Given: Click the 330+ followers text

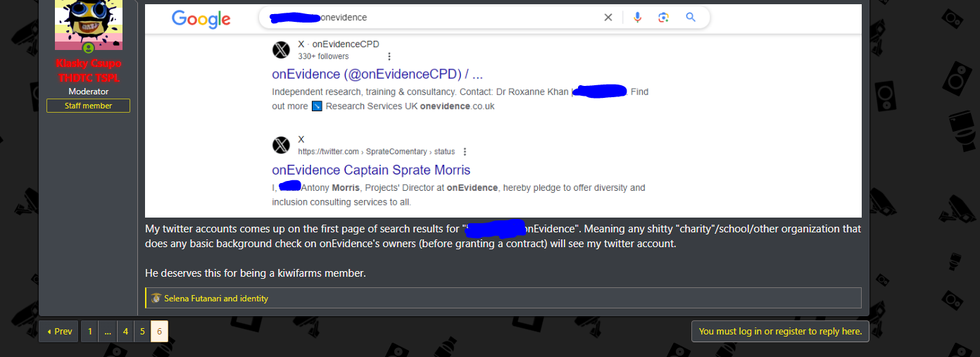Looking at the screenshot, I should click(x=323, y=56).
